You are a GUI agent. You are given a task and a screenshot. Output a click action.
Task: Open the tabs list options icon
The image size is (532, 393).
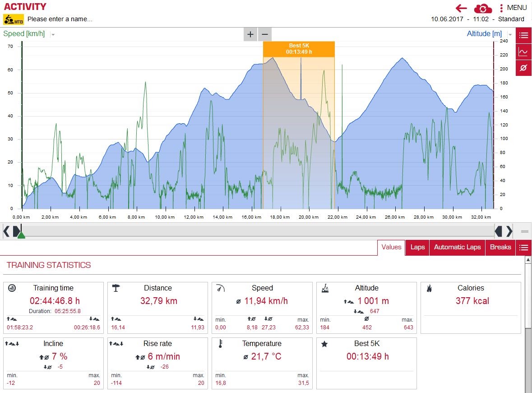(523, 247)
